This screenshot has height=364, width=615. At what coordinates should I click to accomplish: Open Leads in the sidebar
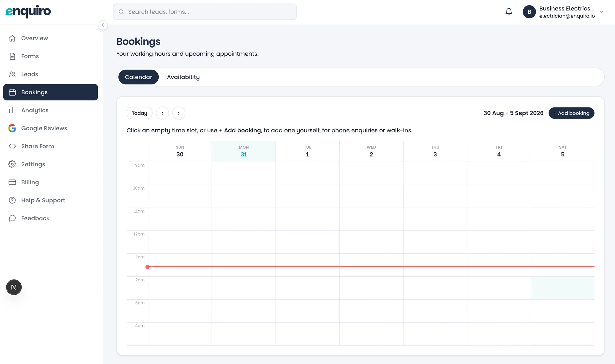50,74
